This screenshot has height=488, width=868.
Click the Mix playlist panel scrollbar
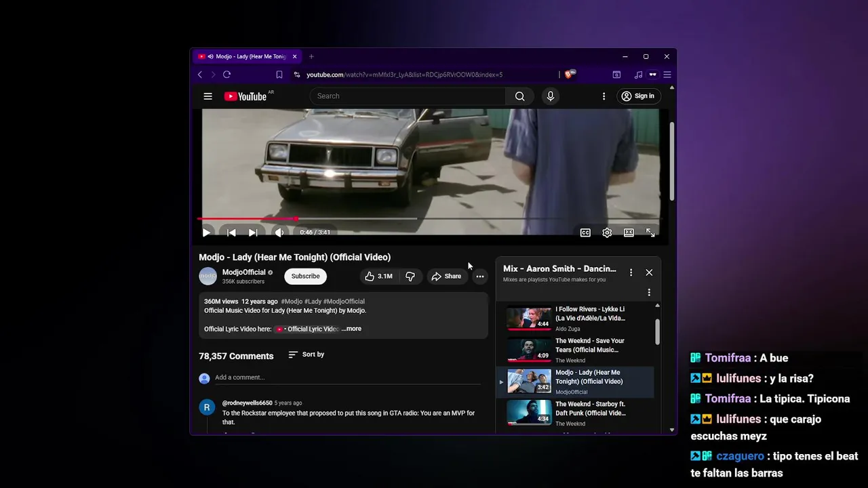coord(657,331)
